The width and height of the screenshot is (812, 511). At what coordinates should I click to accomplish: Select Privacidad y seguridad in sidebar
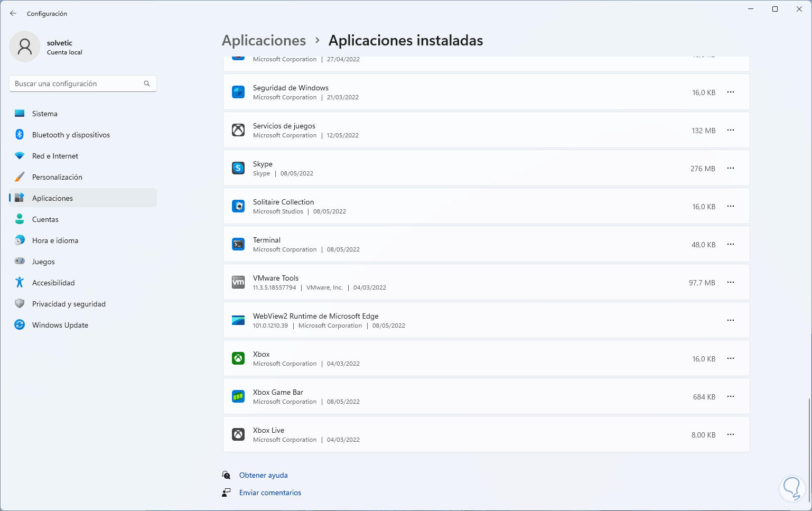[x=69, y=304]
